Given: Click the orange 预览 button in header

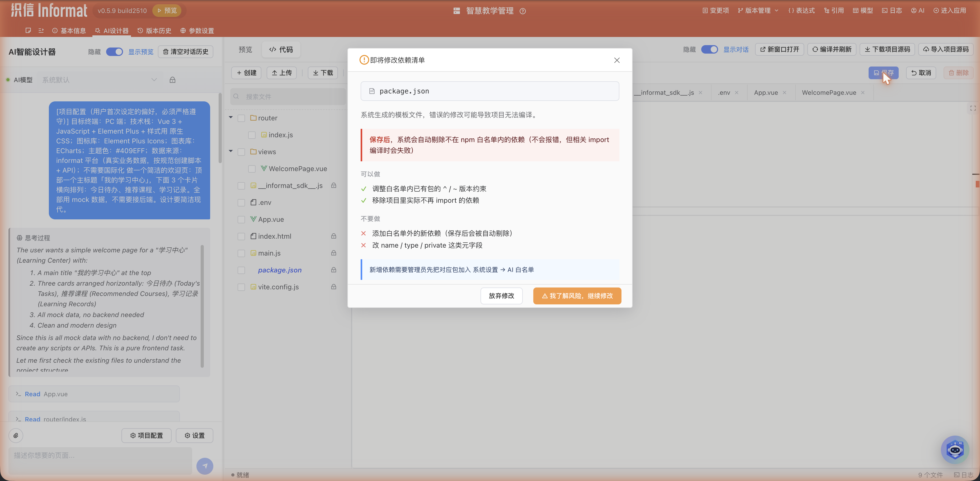Looking at the screenshot, I should [167, 11].
